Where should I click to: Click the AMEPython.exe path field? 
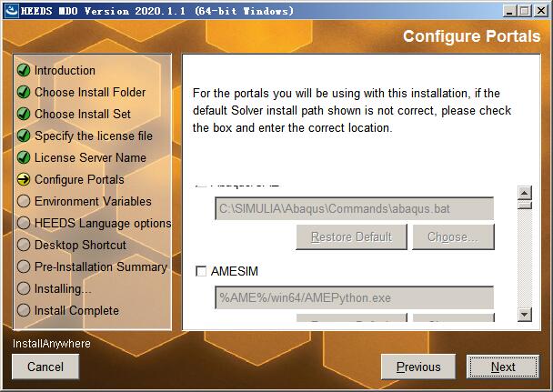pos(355,298)
